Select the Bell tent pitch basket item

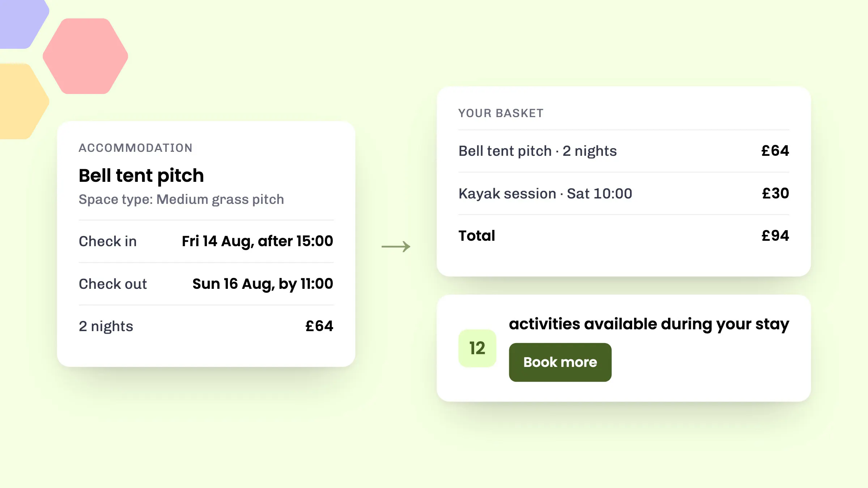624,151
